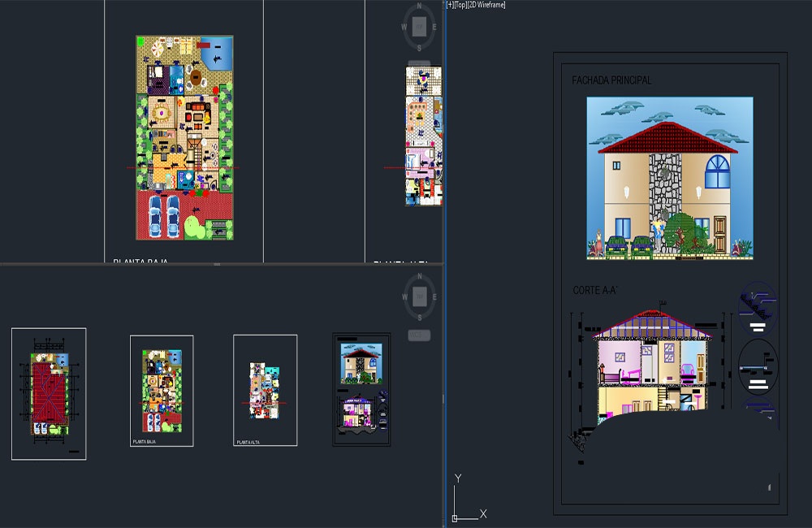Click the two blue cars in large floor plan

164,215
